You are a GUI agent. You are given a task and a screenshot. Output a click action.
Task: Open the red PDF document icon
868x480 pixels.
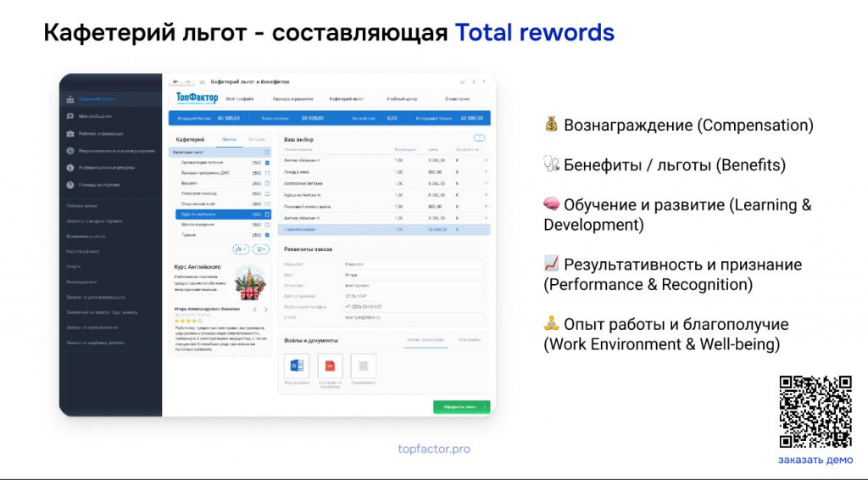pos(330,366)
